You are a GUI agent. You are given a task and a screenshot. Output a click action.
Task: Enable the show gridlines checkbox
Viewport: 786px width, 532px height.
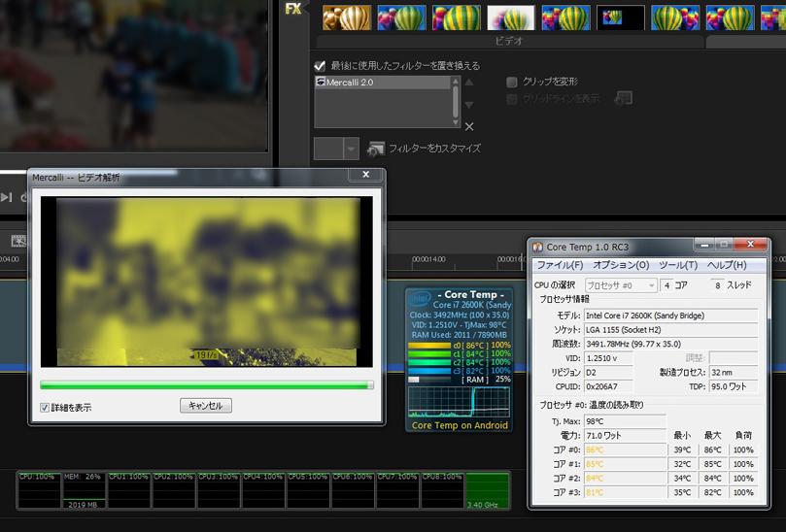click(512, 99)
